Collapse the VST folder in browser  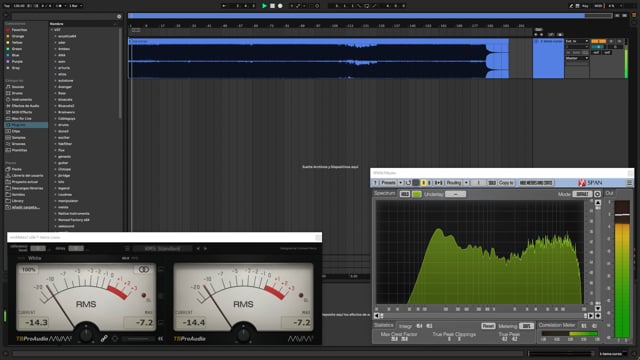(x=52, y=30)
